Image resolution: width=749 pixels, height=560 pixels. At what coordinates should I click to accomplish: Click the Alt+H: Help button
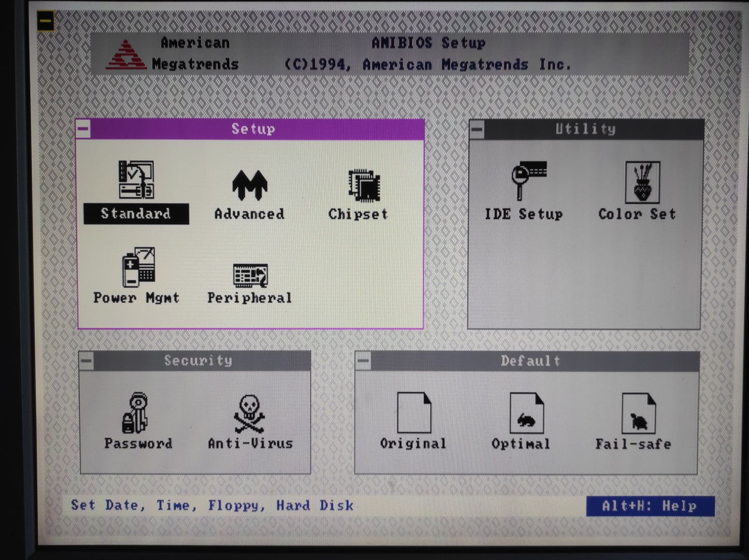click(x=650, y=506)
